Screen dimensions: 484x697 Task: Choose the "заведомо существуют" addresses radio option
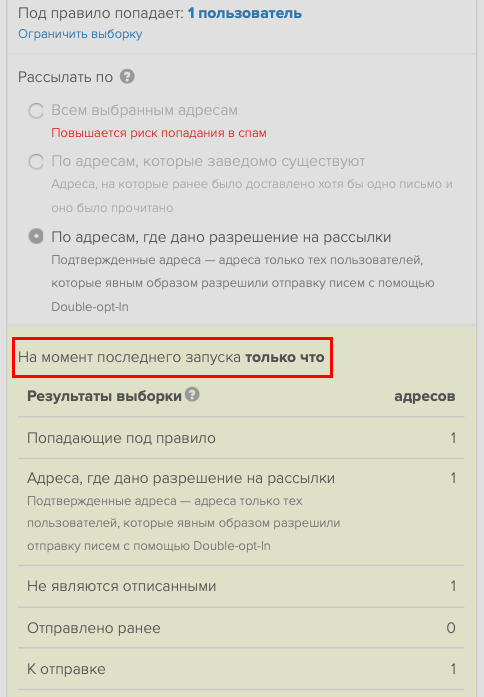click(36, 161)
